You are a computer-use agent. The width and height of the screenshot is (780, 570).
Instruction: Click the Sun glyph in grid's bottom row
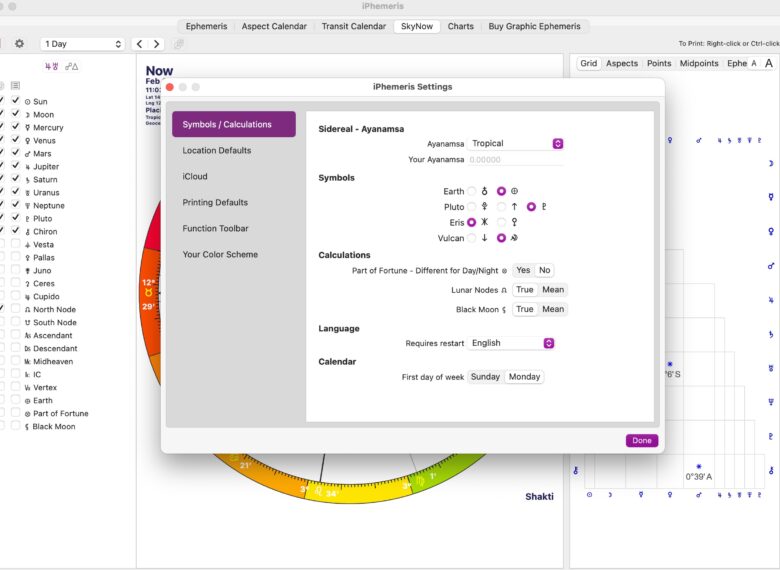589,495
